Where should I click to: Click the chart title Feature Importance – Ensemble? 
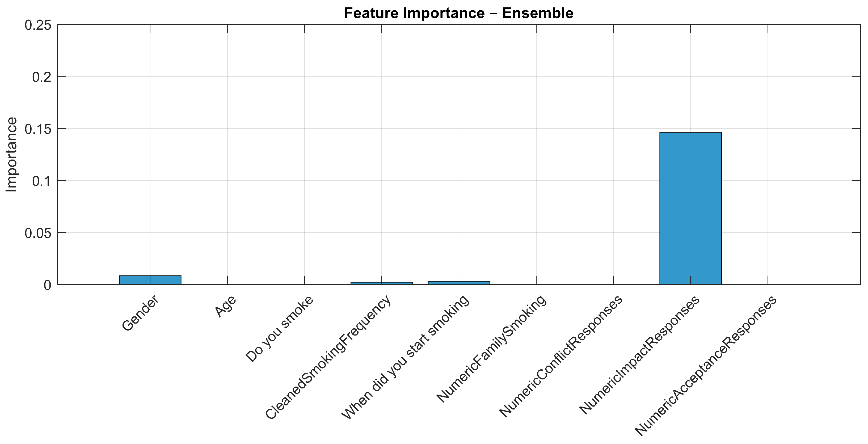[x=459, y=13]
